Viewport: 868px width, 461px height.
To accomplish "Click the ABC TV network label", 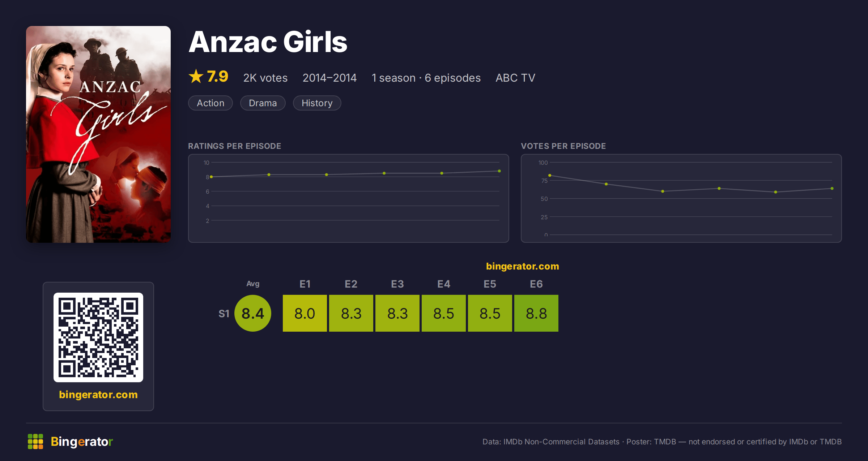I will 515,78.
